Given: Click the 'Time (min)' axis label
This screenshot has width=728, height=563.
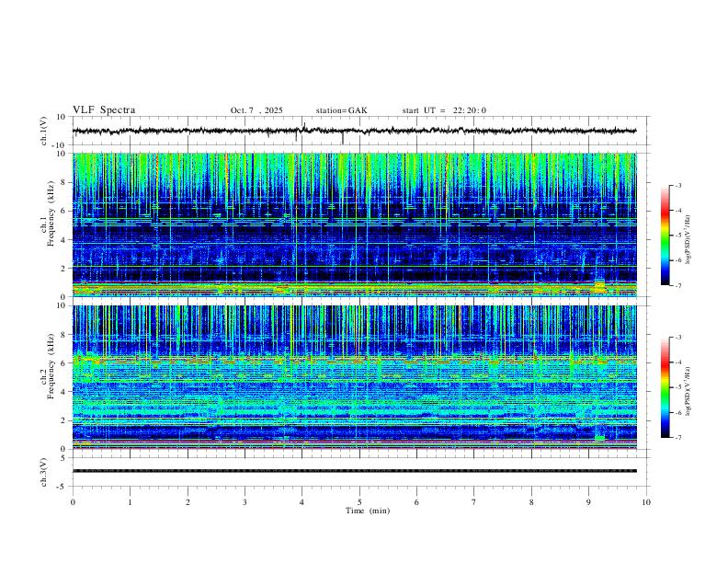Looking at the screenshot, I should [368, 511].
